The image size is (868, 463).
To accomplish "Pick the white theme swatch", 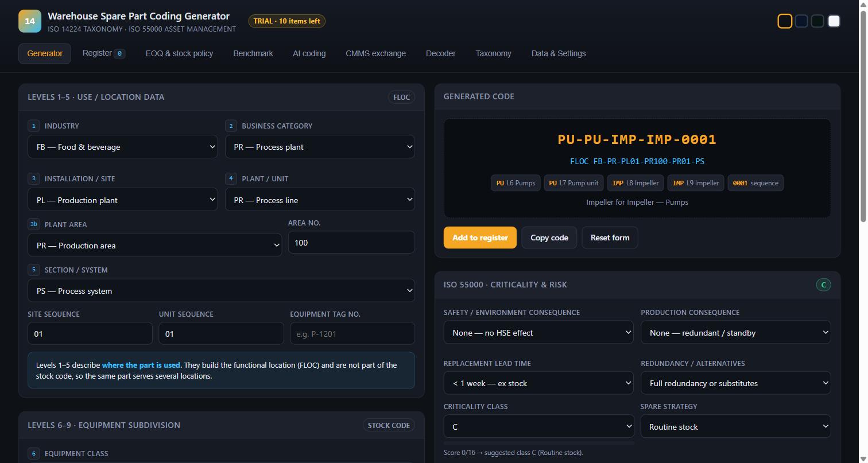I will [834, 21].
